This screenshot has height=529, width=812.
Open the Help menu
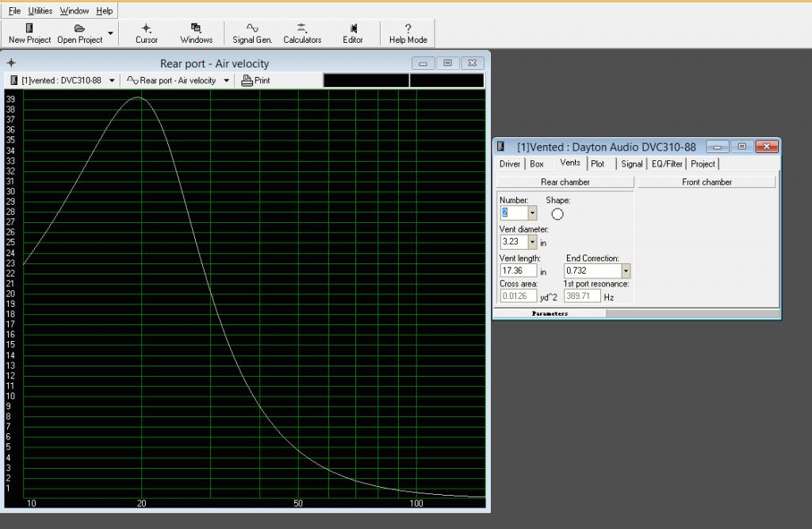point(104,11)
